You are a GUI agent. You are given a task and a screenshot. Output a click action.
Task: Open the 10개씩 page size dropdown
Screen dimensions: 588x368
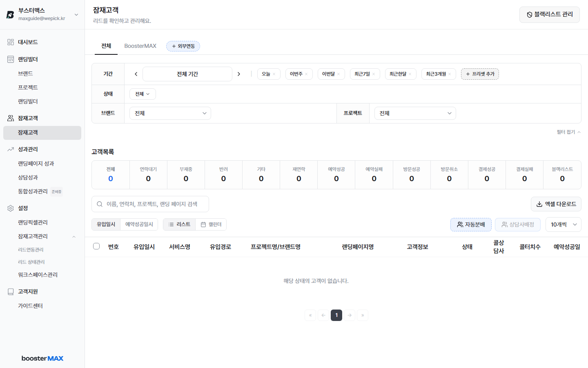[x=563, y=224]
